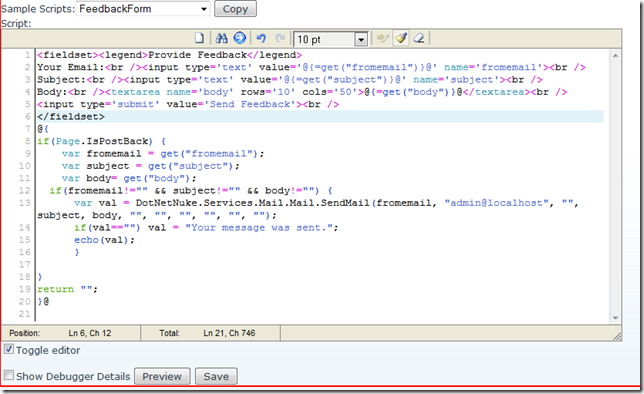Click line number 21 in the gutter
The image size is (644, 394).
[25, 313]
